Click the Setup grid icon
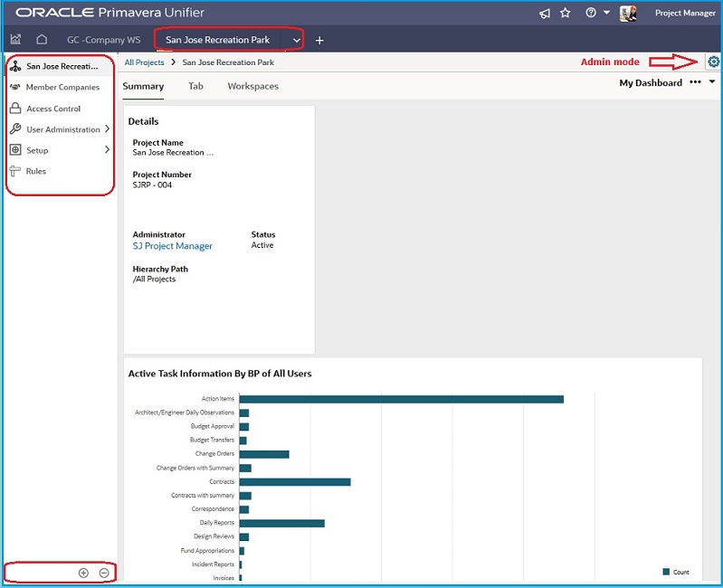The image size is (723, 588). (15, 149)
